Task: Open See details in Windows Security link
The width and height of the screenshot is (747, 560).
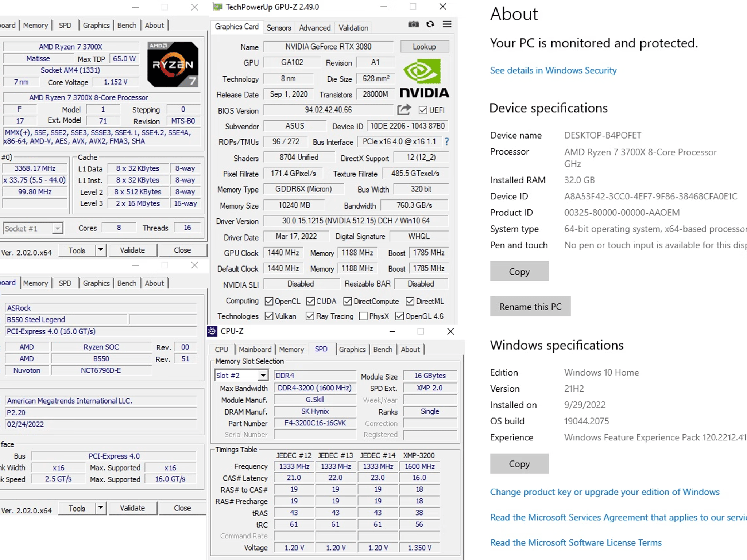Action: pyautogui.click(x=553, y=70)
